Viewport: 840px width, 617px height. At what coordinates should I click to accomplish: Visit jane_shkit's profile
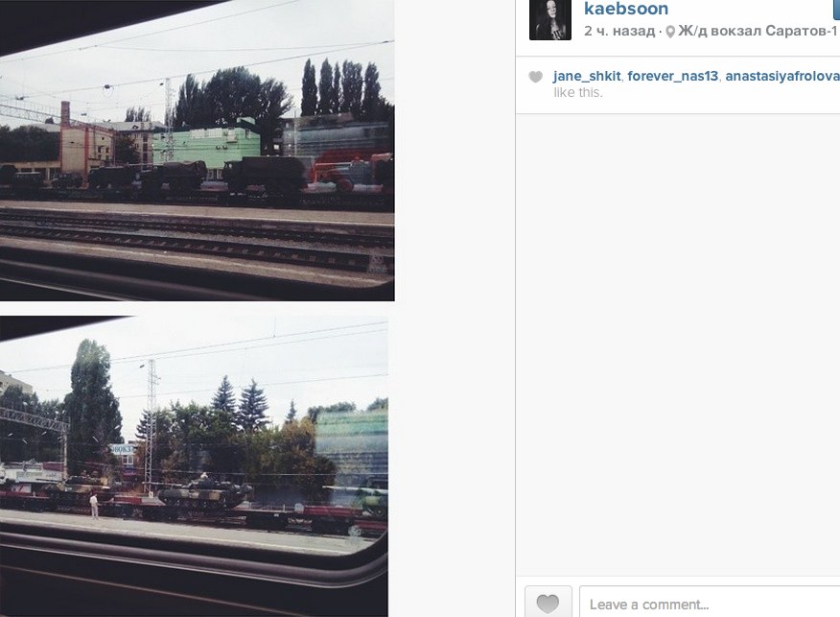coord(587,76)
